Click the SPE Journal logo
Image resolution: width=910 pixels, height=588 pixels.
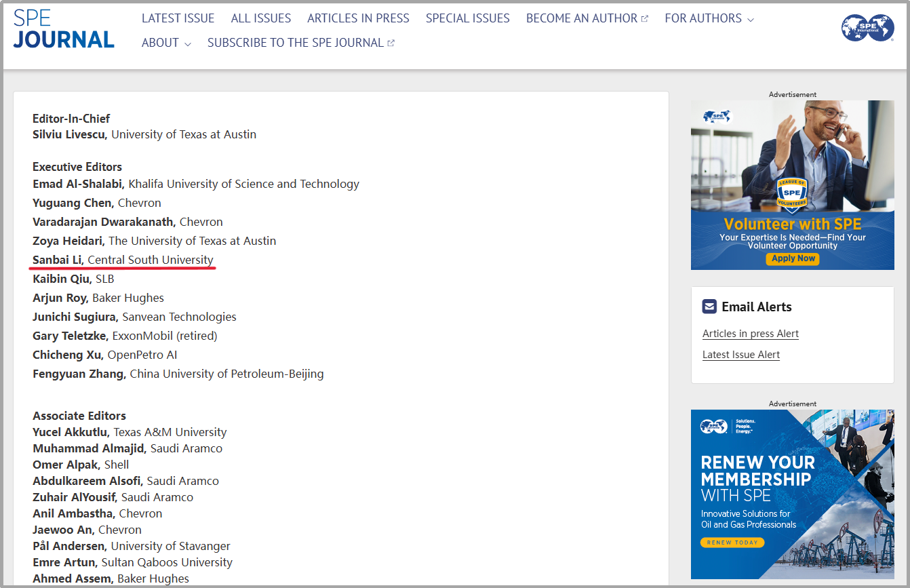pyautogui.click(x=64, y=29)
